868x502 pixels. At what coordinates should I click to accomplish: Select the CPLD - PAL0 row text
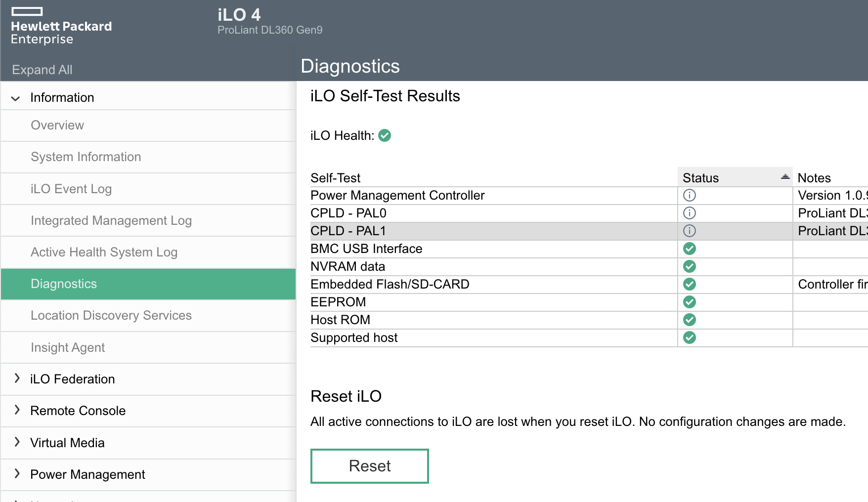coord(348,213)
